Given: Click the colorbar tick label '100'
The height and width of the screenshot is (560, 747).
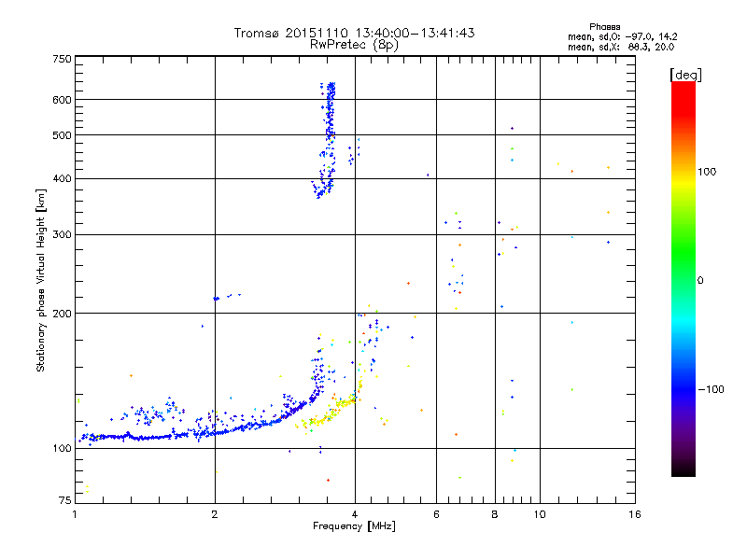Looking at the screenshot, I should click(x=707, y=172).
